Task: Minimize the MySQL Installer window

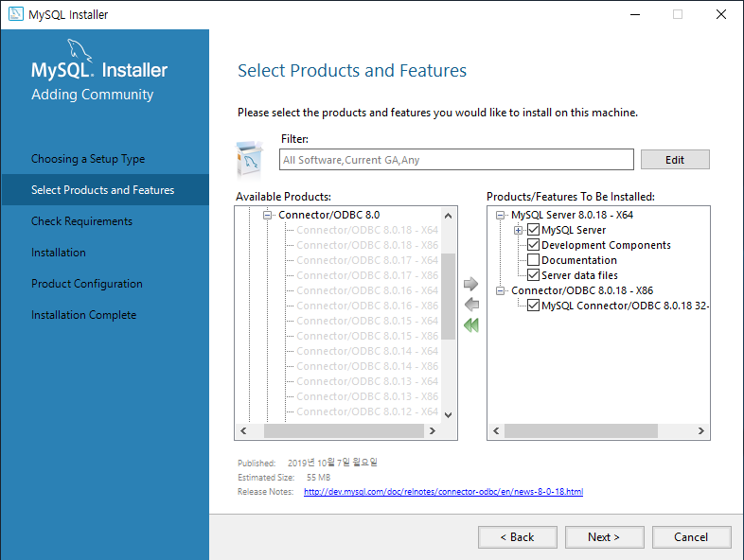Action: (x=635, y=15)
